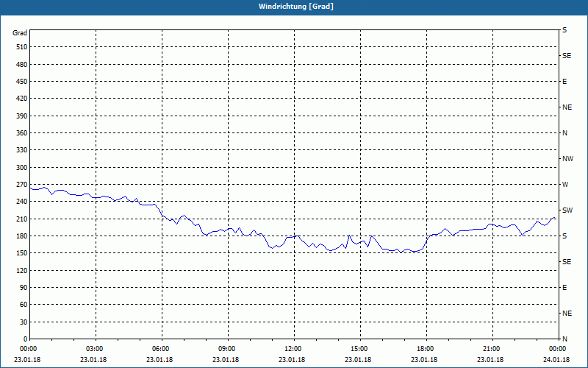Click the 450 left axis label
Image resolution: width=588 pixels, height=368 pixels.
(x=22, y=82)
